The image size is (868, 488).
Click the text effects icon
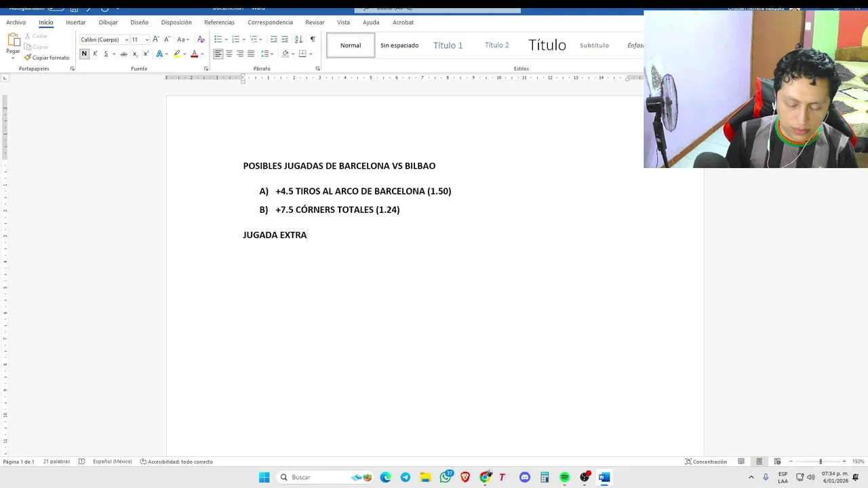(x=159, y=54)
